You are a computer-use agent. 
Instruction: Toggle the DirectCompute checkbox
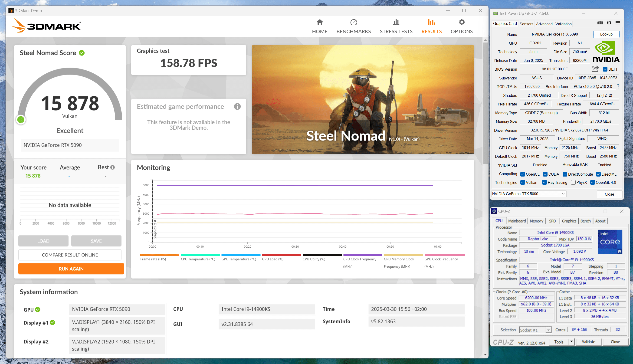[x=565, y=174]
